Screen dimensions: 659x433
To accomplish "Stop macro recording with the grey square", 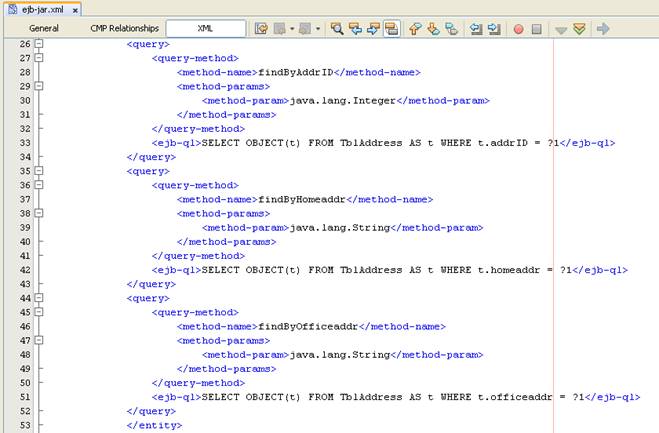I will tap(537, 29).
